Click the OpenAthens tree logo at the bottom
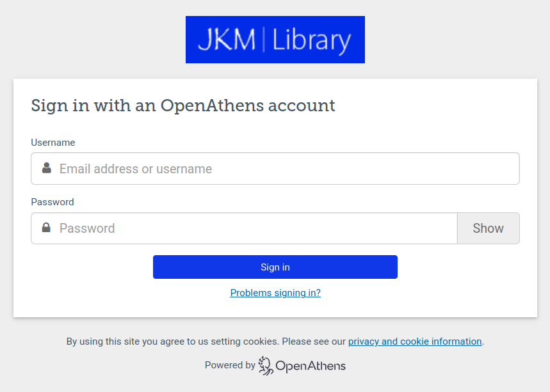 (x=264, y=365)
